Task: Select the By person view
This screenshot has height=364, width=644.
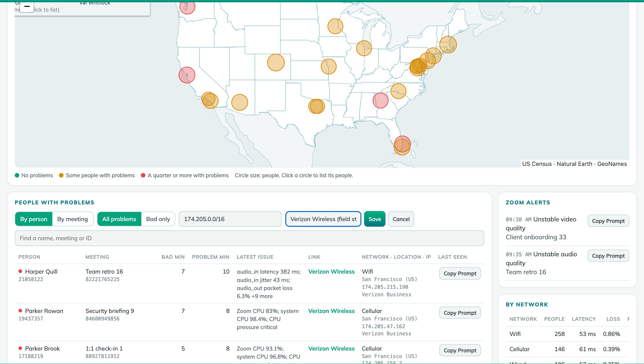Action: pyautogui.click(x=34, y=219)
